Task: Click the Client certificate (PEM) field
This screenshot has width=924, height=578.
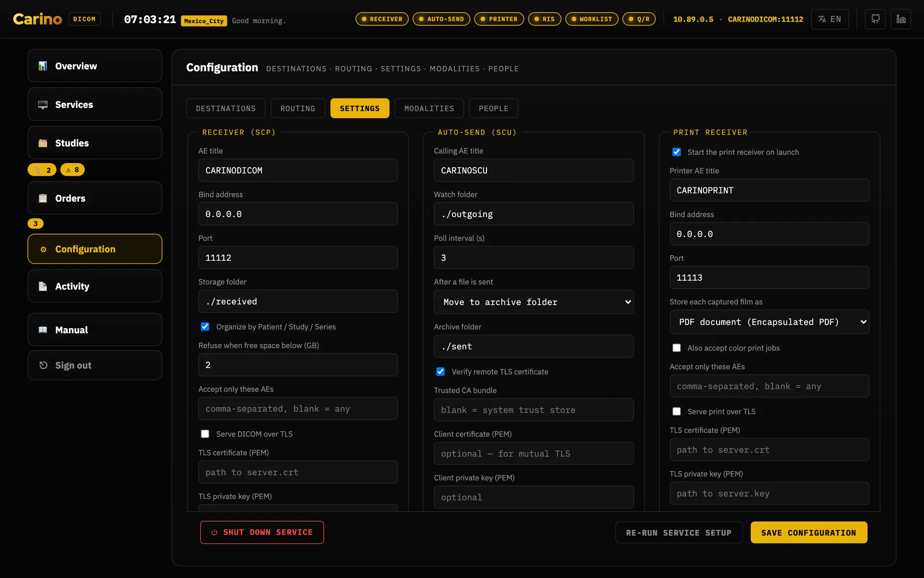Action: [534, 454]
